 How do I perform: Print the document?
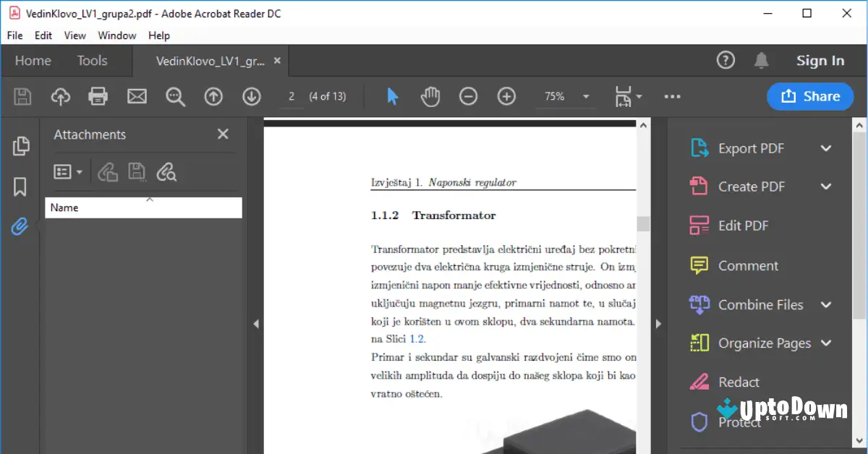[x=98, y=96]
